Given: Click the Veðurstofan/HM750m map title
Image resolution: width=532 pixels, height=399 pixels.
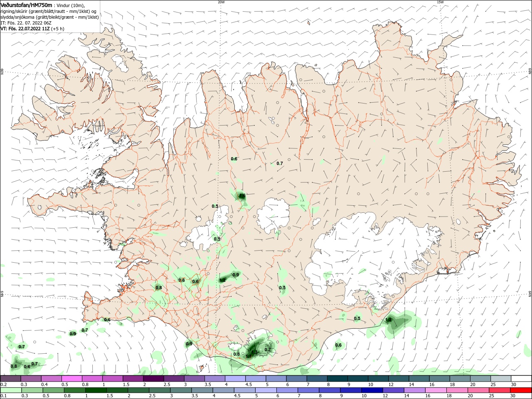Looking at the screenshot, I should point(26,5).
